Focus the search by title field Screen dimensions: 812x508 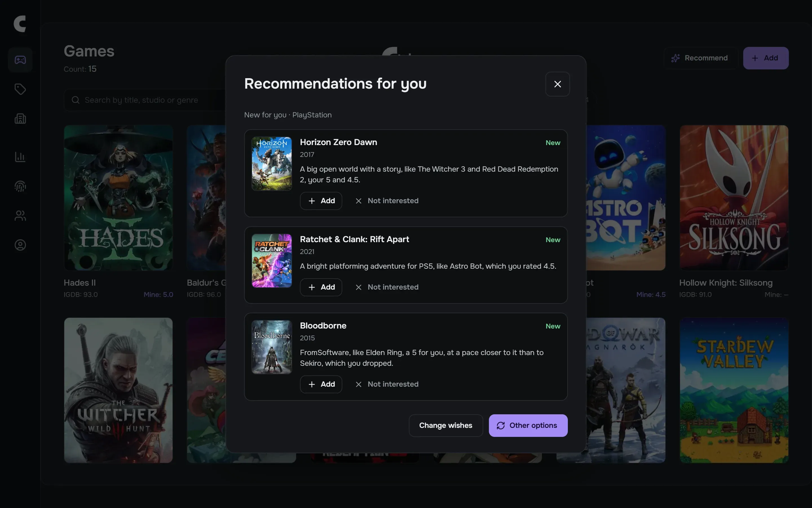pos(145,100)
